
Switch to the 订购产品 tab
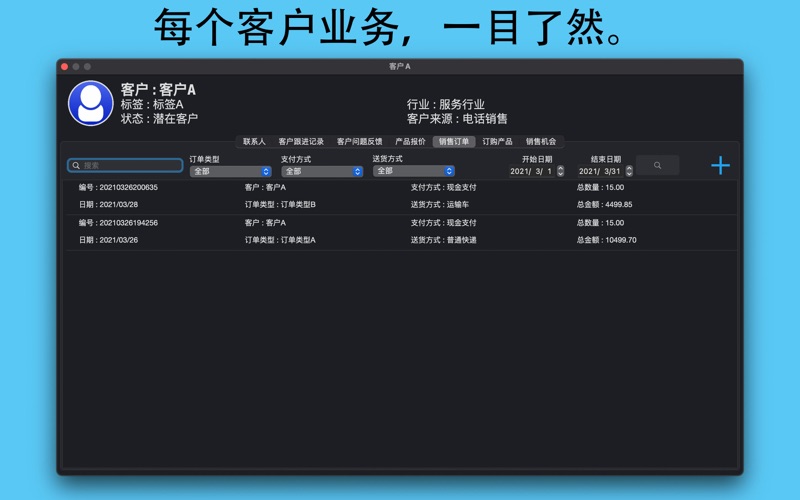point(497,142)
